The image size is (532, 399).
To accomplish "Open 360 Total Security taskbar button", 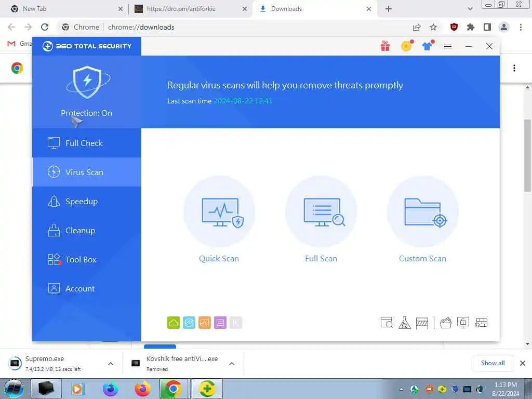I will [x=207, y=389].
